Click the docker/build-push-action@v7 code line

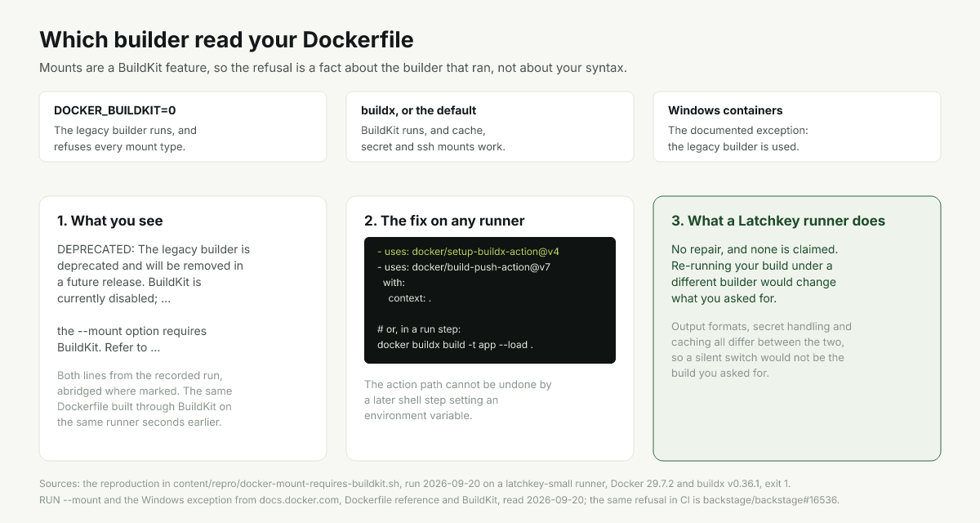pyautogui.click(x=464, y=266)
